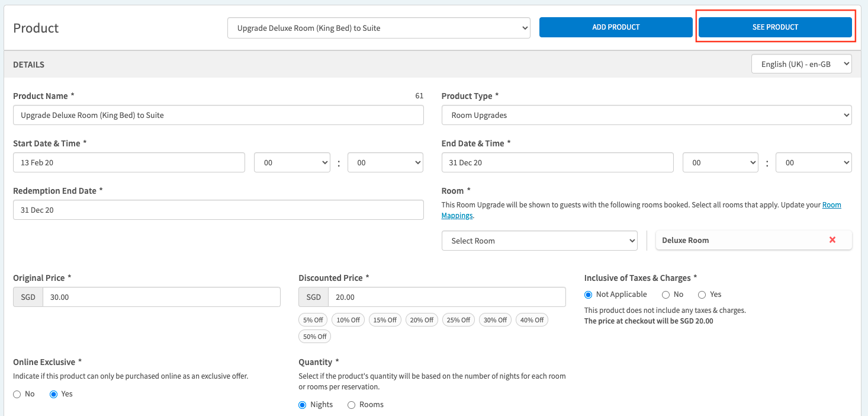Select Rooms as the quantity basis
Viewport: 868px width, 416px height.
pos(351,405)
